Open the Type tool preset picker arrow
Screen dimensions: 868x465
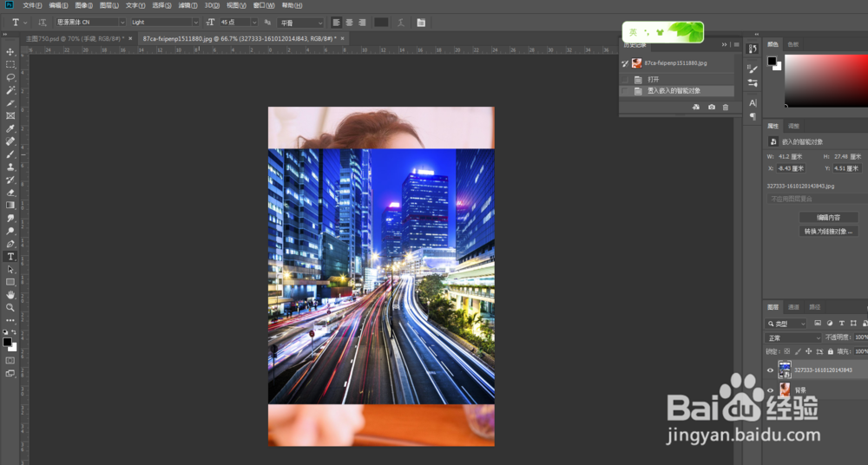click(25, 23)
